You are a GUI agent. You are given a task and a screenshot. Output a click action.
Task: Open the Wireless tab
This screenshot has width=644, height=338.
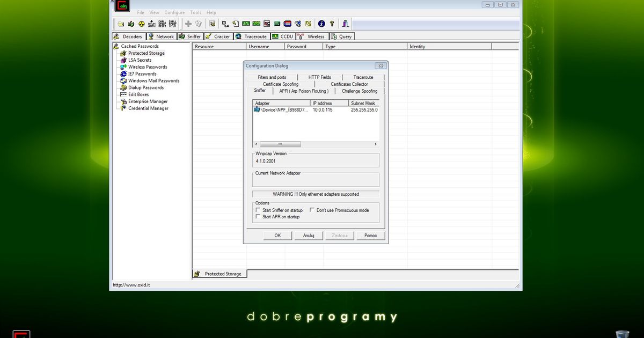311,36
